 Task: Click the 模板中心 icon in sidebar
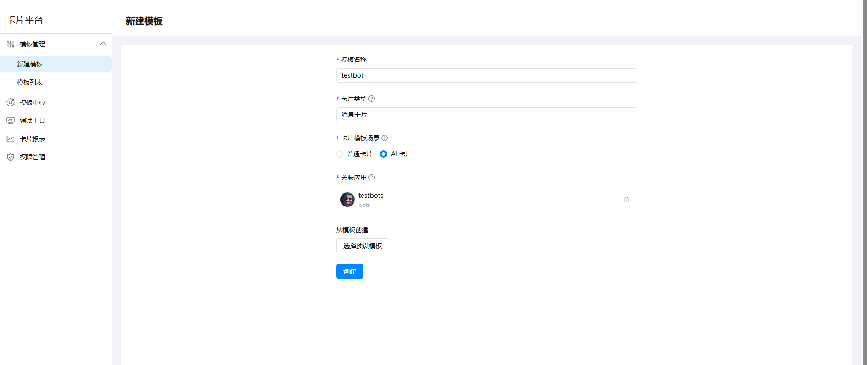click(11, 102)
